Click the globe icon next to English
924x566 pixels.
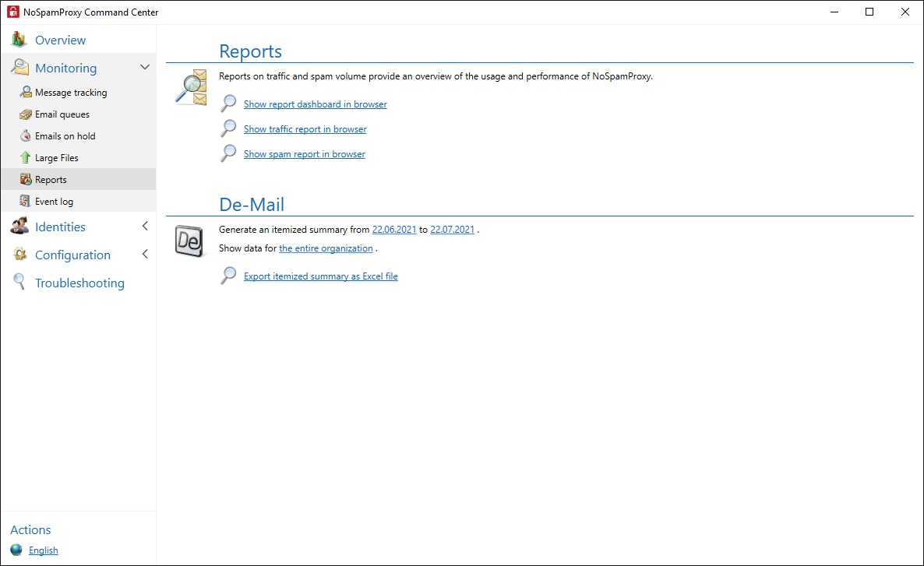coord(16,550)
